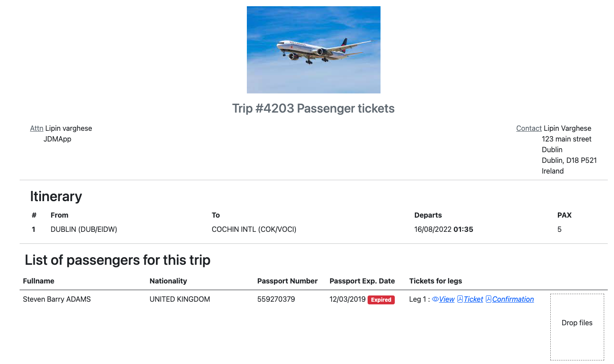Click the Passport Exp. Date column header
The height and width of the screenshot is (364, 614).
[362, 281]
